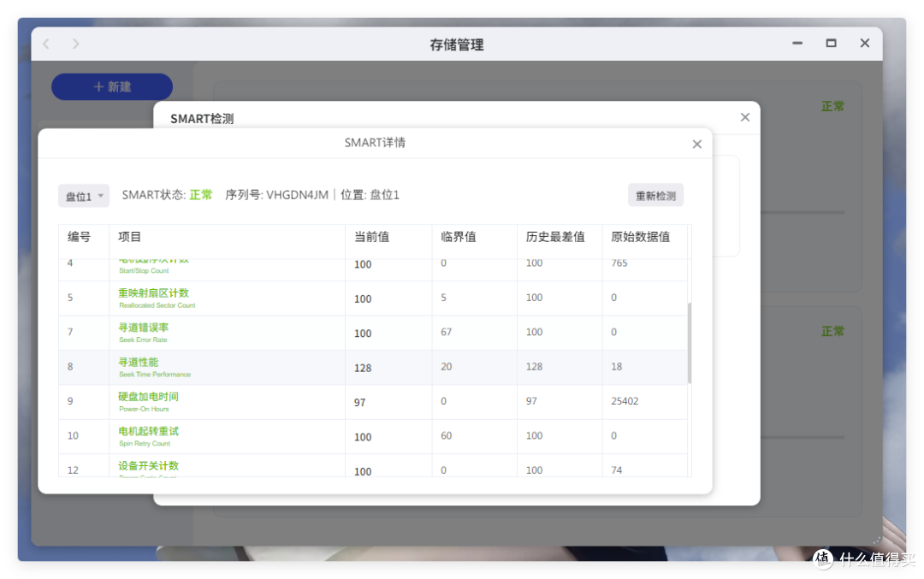Select the 重映射扇区计数 item

click(x=153, y=292)
